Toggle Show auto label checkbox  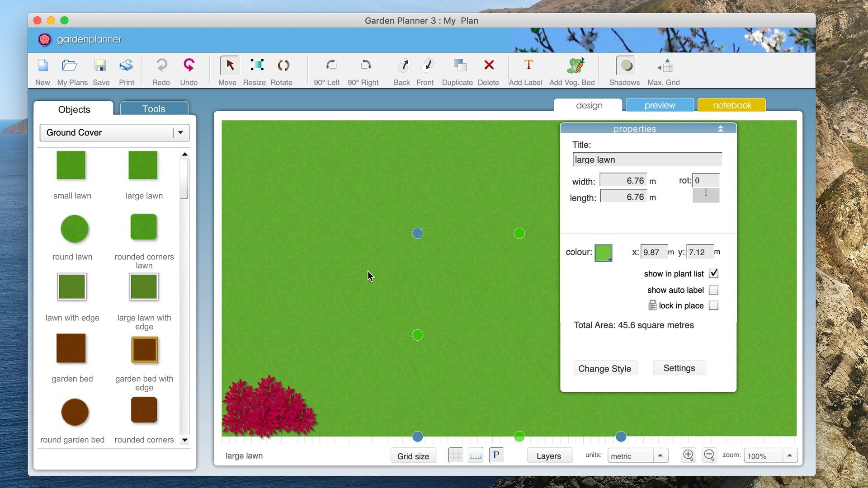pos(713,289)
